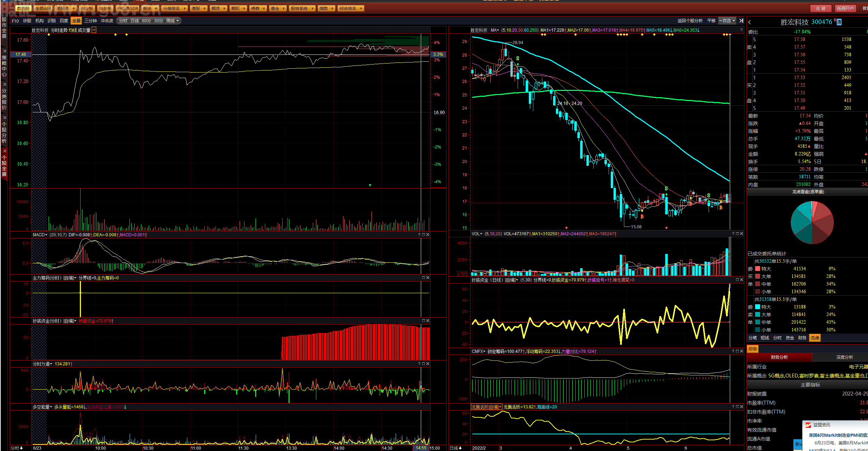Screen dimensions: 868x451
Task: Click the 低佣开户 button
Action: click(x=845, y=8)
